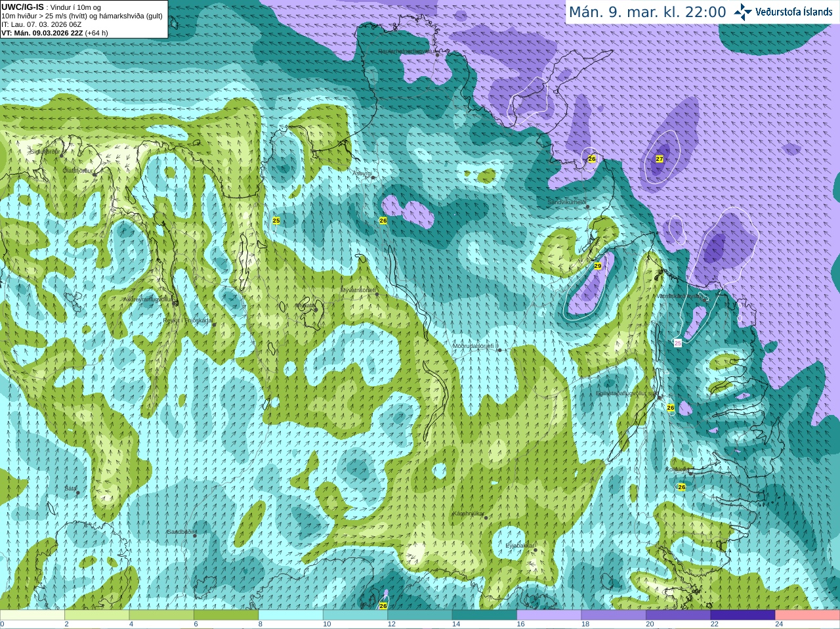This screenshot has height=629, width=840.
Task: Click the Siglufjörður station dot
Action: point(62,155)
